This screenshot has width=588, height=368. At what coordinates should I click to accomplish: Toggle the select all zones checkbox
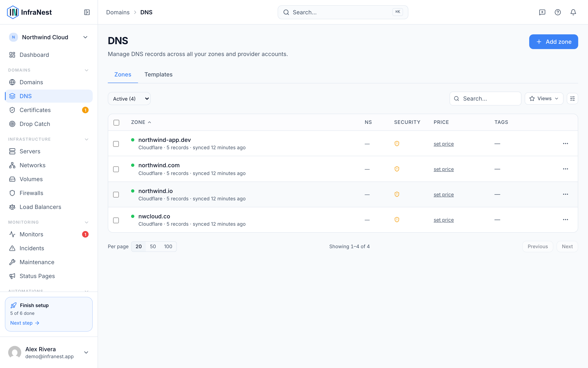[x=116, y=122]
